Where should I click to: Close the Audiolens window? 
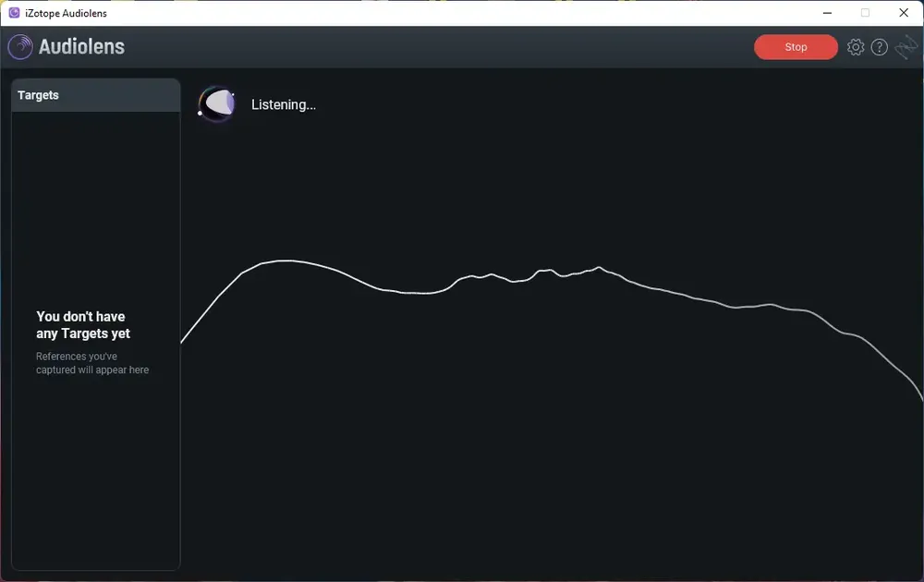tap(904, 13)
